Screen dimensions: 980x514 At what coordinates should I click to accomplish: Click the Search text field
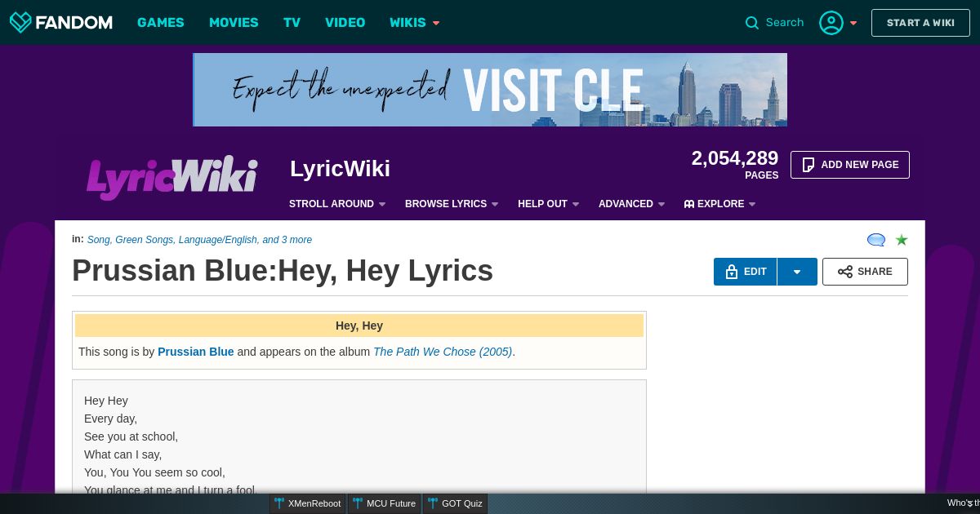785,23
